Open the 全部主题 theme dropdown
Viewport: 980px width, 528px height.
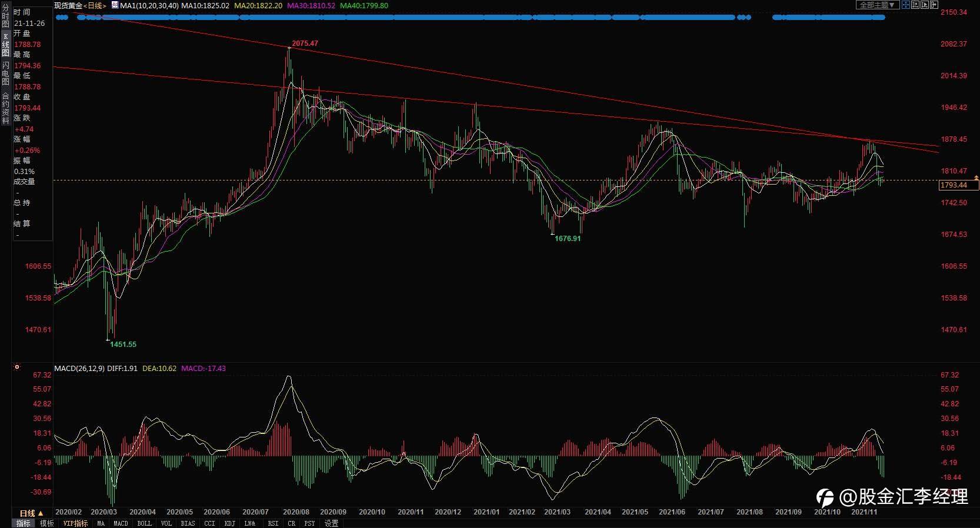click(878, 5)
